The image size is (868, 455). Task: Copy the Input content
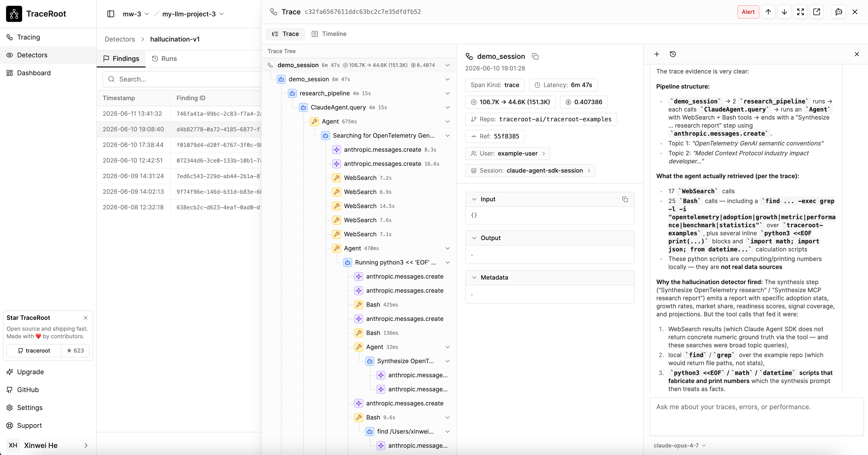pos(625,199)
